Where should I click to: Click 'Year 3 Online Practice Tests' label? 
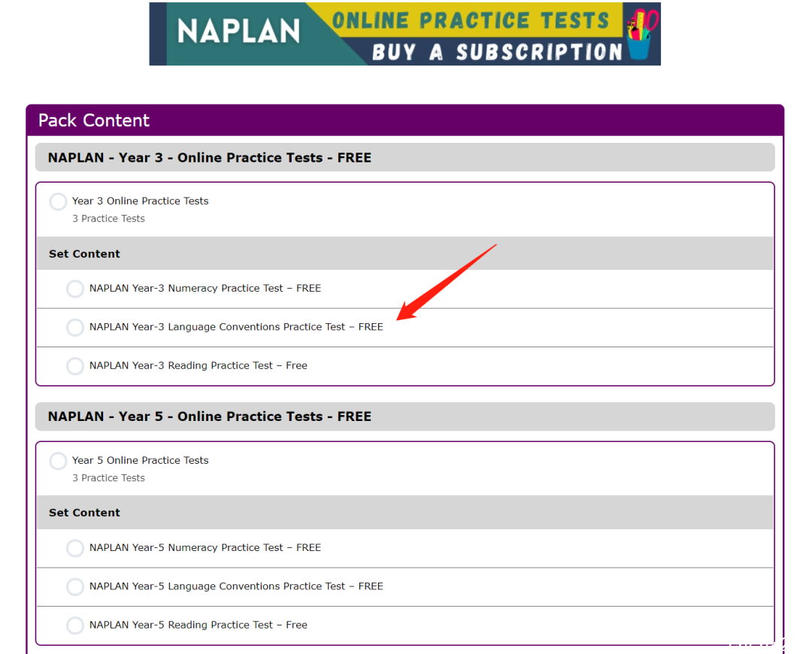(x=141, y=201)
